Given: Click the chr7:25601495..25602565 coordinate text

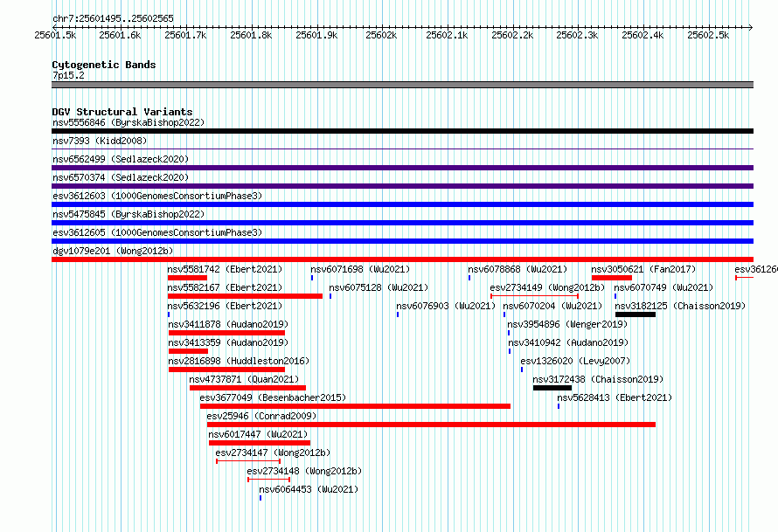Looking at the screenshot, I should point(113,18).
